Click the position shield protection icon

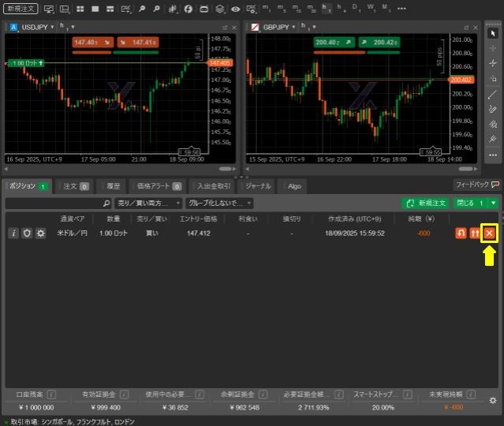tap(27, 233)
